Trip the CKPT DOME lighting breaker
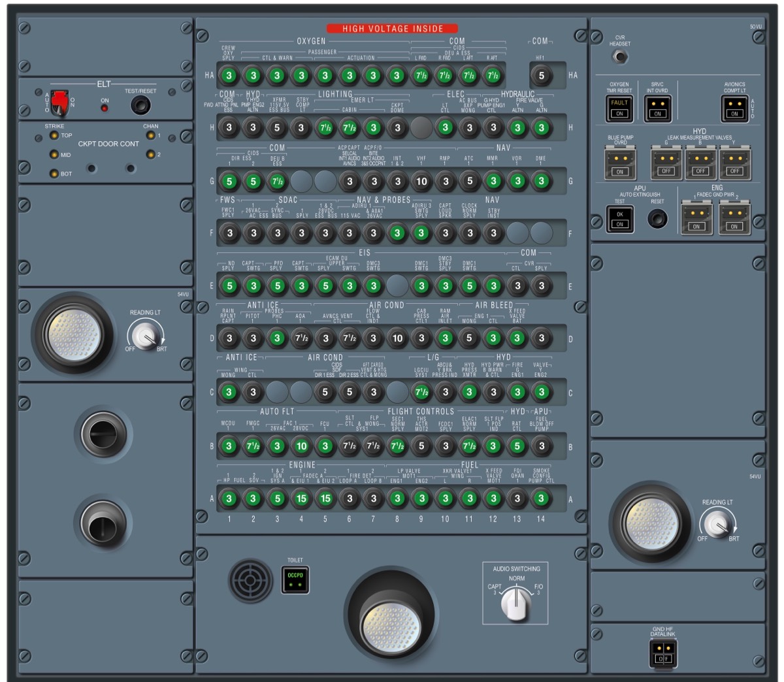This screenshot has width=784, height=682. (x=397, y=127)
